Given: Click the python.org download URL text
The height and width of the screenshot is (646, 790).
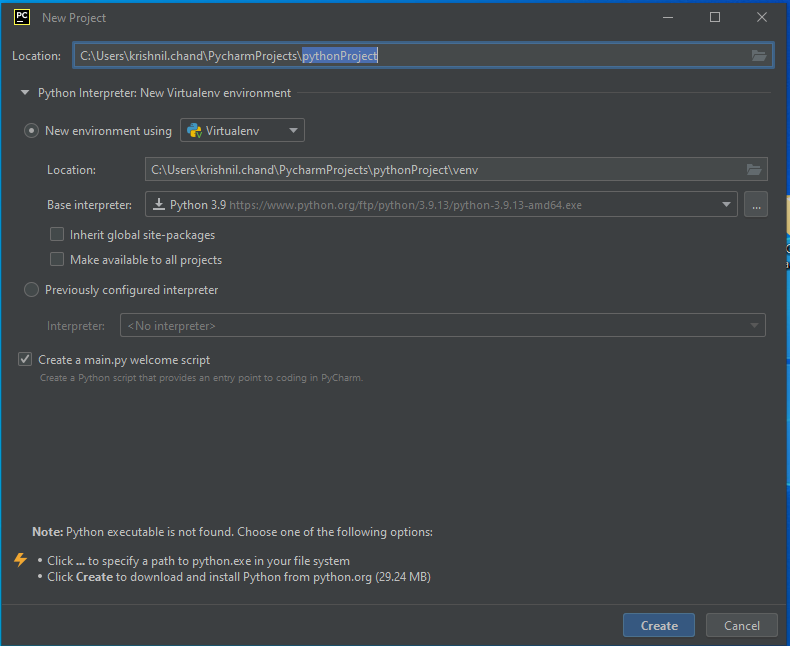Looking at the screenshot, I should (x=406, y=206).
